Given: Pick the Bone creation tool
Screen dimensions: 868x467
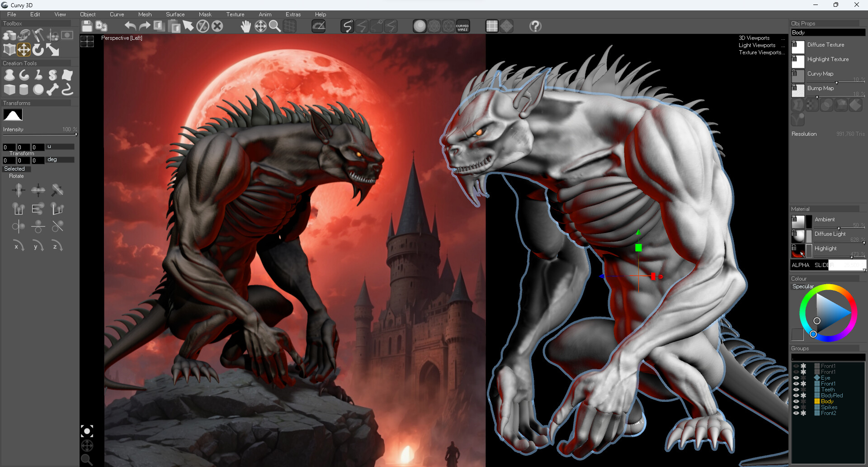Looking at the screenshot, I should 52,90.
